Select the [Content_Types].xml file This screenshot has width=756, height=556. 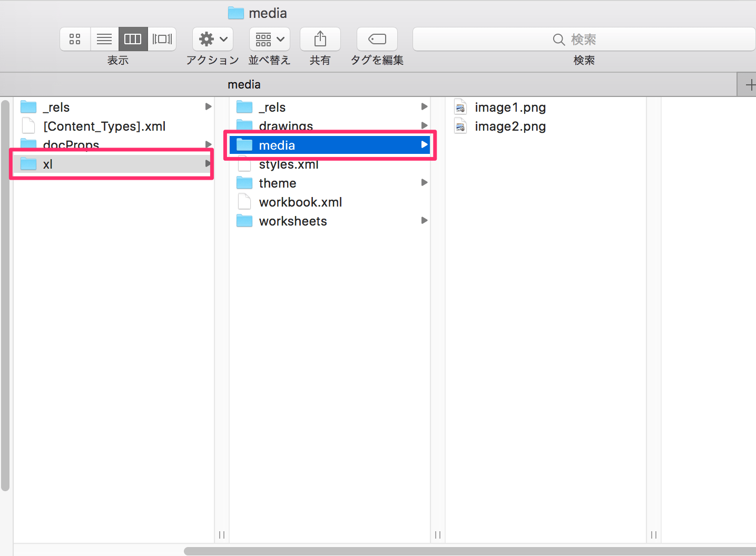click(113, 126)
